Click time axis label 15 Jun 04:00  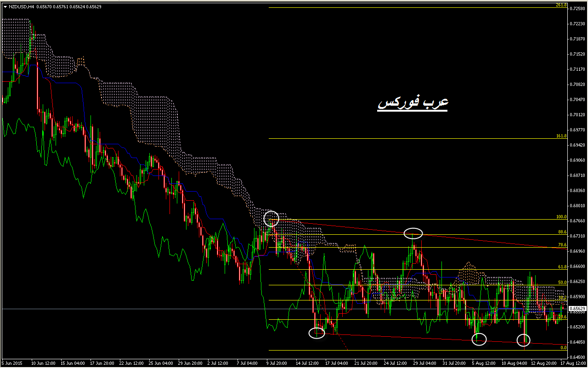click(x=73, y=363)
